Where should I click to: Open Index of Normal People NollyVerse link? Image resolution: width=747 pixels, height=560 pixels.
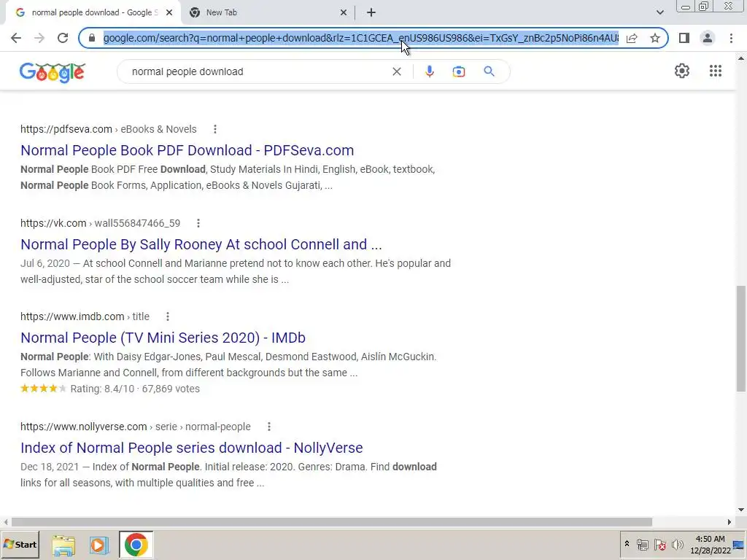pyautogui.click(x=192, y=448)
